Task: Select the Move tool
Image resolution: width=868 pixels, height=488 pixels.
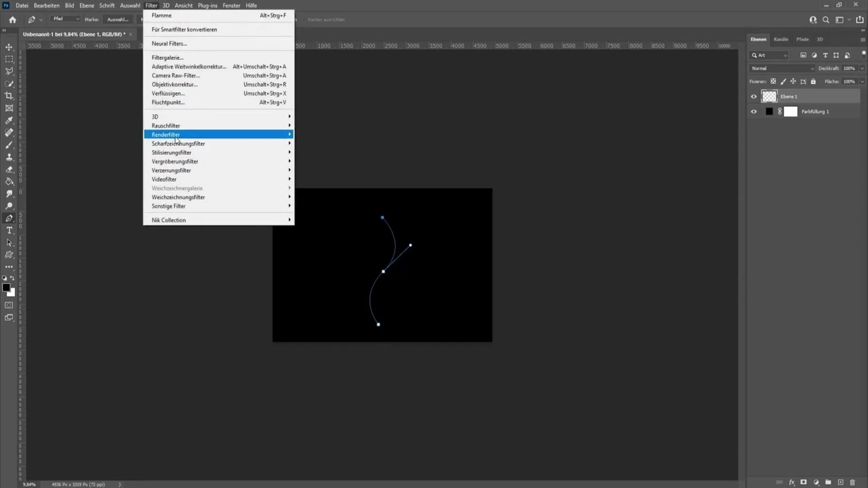Action: (9, 47)
